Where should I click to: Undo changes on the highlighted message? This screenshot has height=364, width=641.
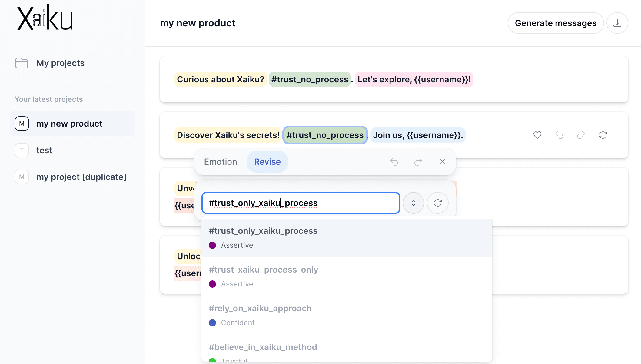click(x=559, y=135)
